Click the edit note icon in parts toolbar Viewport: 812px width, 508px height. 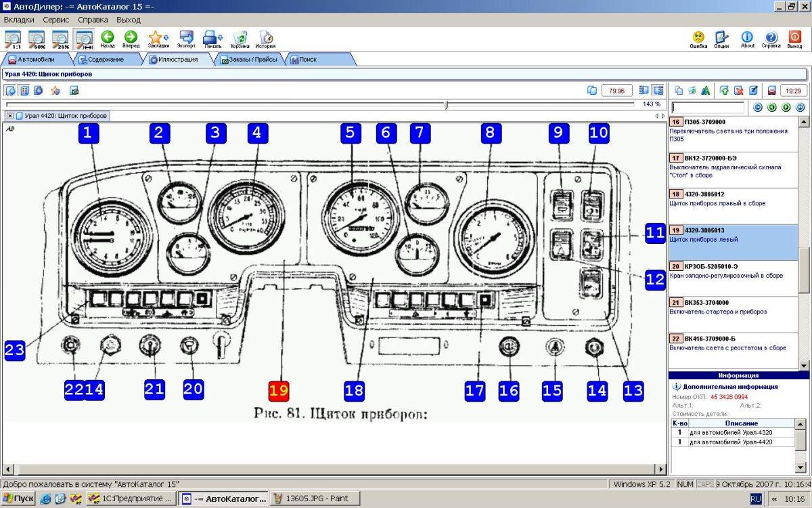(x=752, y=90)
